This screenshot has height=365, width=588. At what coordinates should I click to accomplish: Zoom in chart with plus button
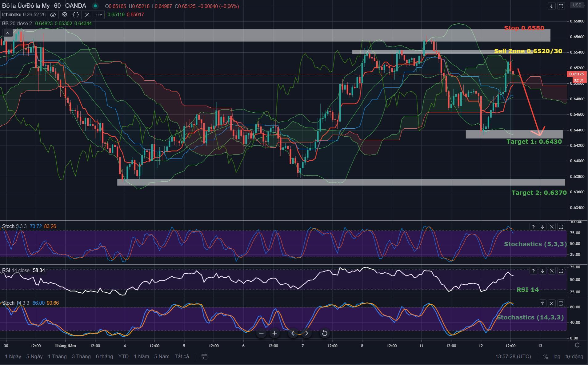pyautogui.click(x=274, y=333)
